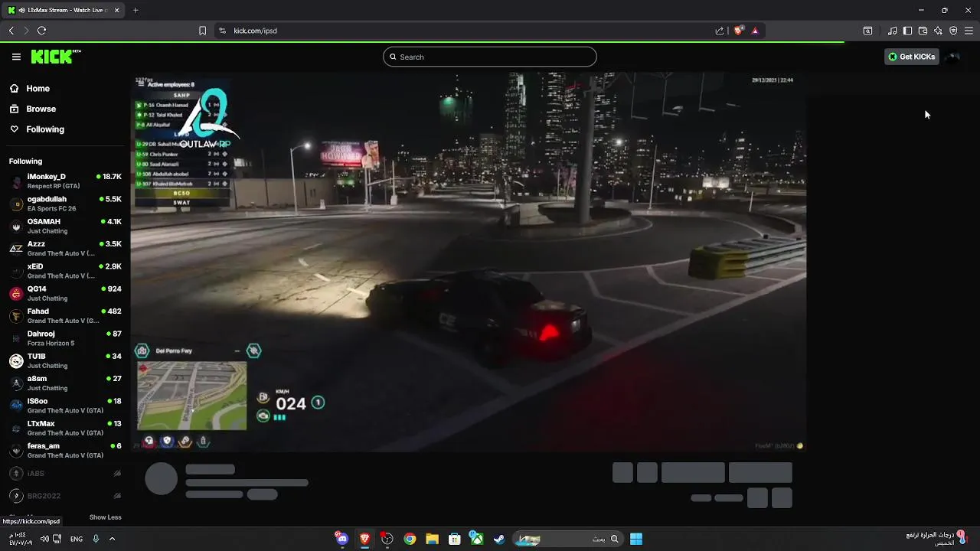980x551 pixels.
Task: Toggle the browser sidebar panel
Action: click(907, 31)
